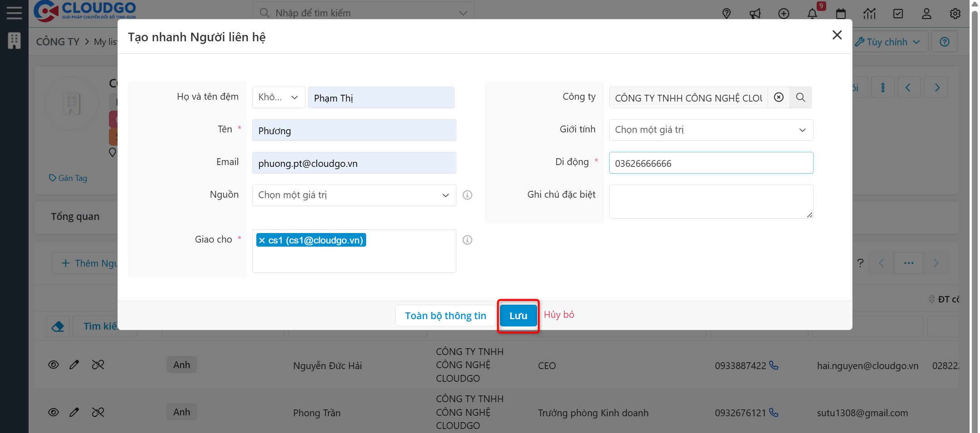This screenshot has width=980, height=433.
Task: Open the settings gear icon
Action: pyautogui.click(x=955, y=14)
